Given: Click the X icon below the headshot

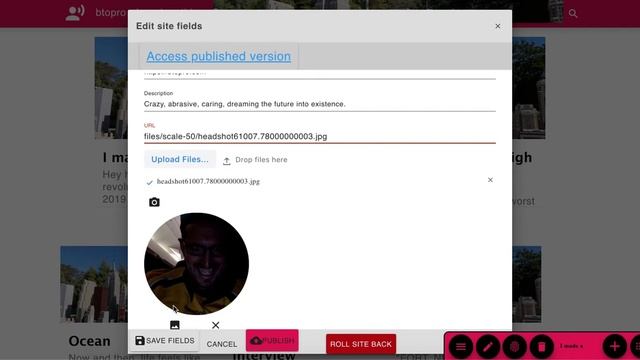Looking at the screenshot, I should pos(216,325).
